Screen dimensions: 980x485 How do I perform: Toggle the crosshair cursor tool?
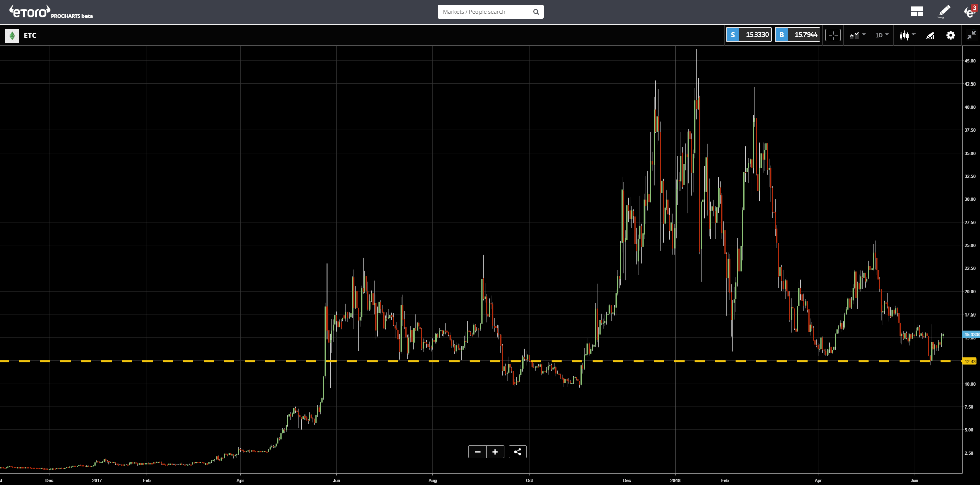(833, 35)
